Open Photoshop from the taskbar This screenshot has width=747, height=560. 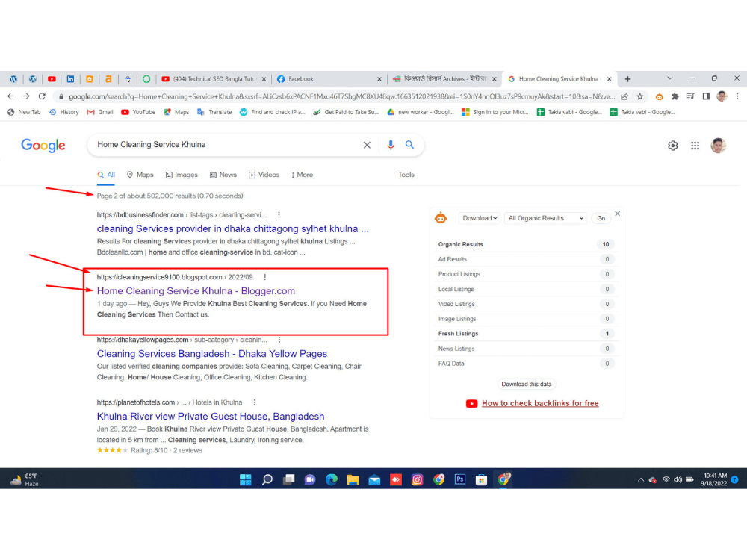(459, 479)
